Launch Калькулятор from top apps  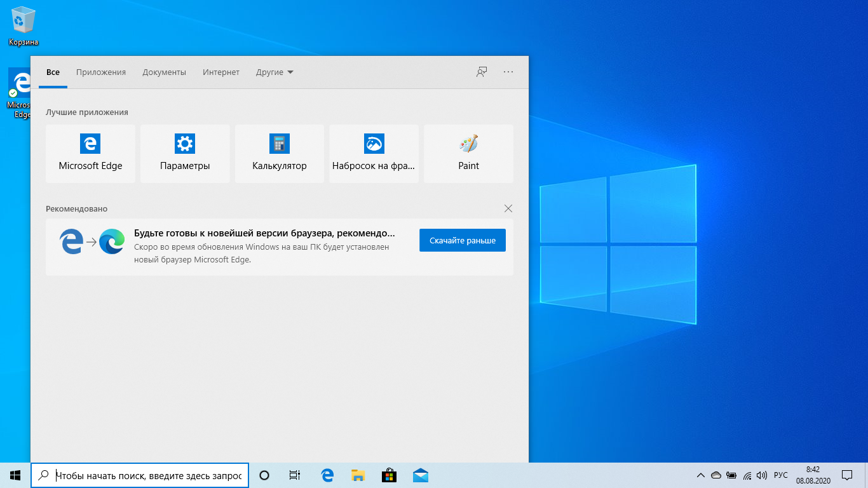[x=280, y=154]
